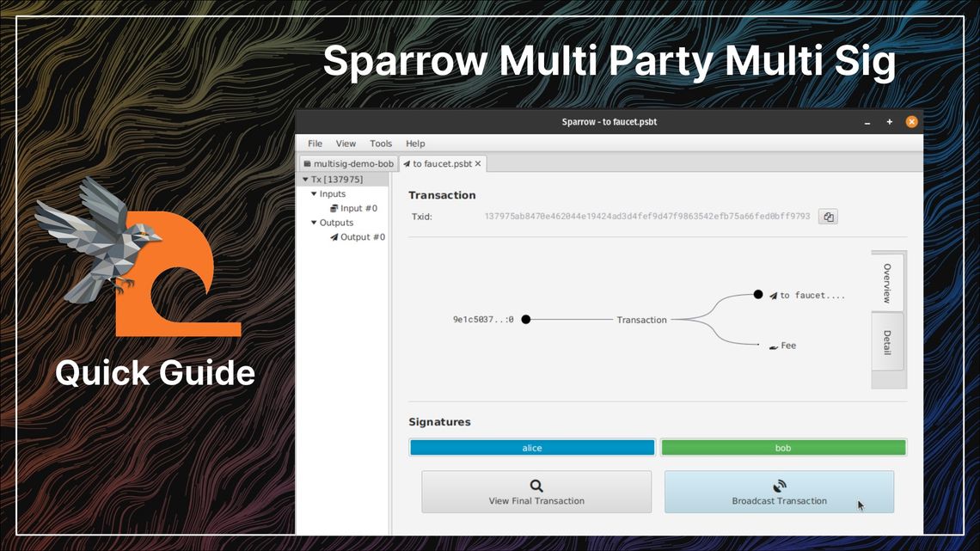Click the green bob signature bar

point(783,448)
